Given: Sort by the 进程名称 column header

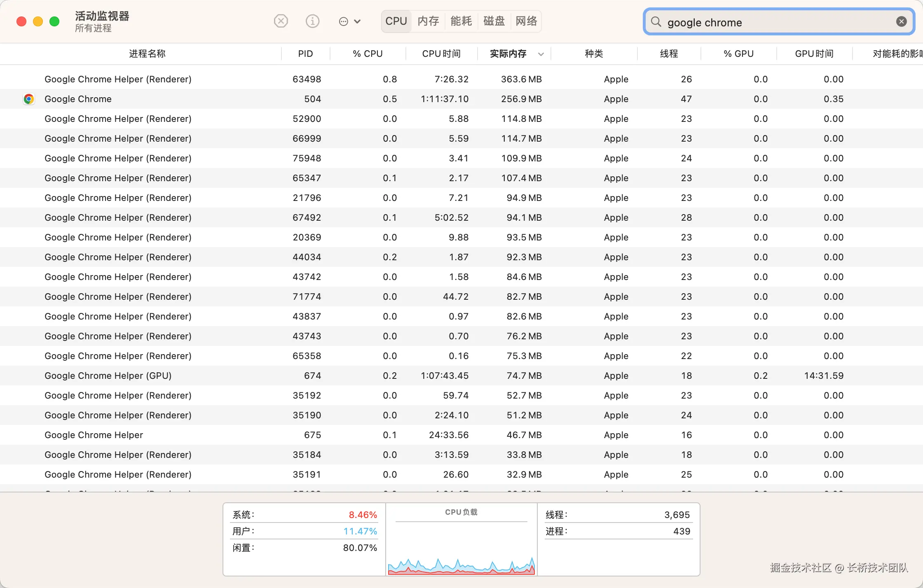Looking at the screenshot, I should click(x=147, y=54).
